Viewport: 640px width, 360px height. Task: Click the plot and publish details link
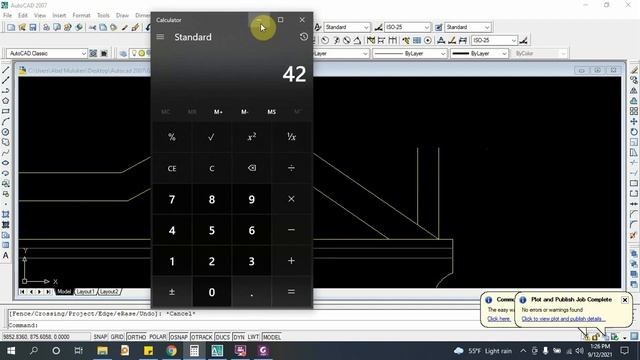[563, 319]
